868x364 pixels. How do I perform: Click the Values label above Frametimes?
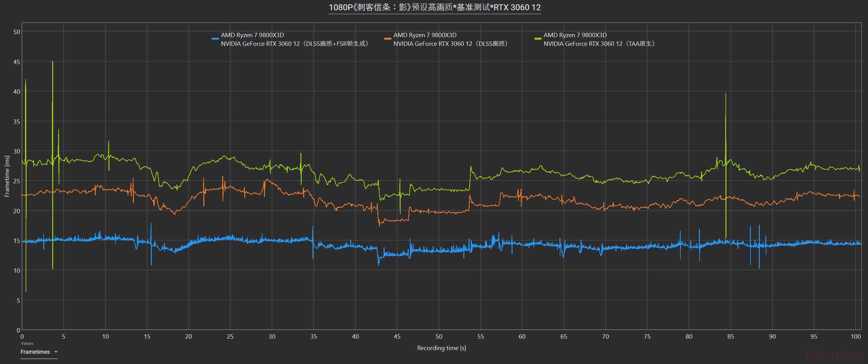point(27,344)
